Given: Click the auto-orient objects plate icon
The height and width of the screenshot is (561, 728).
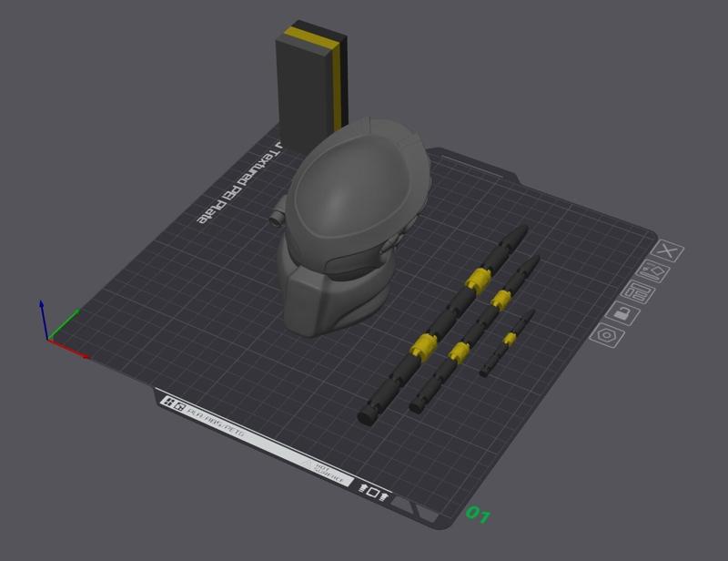Looking at the screenshot, I should (x=652, y=272).
